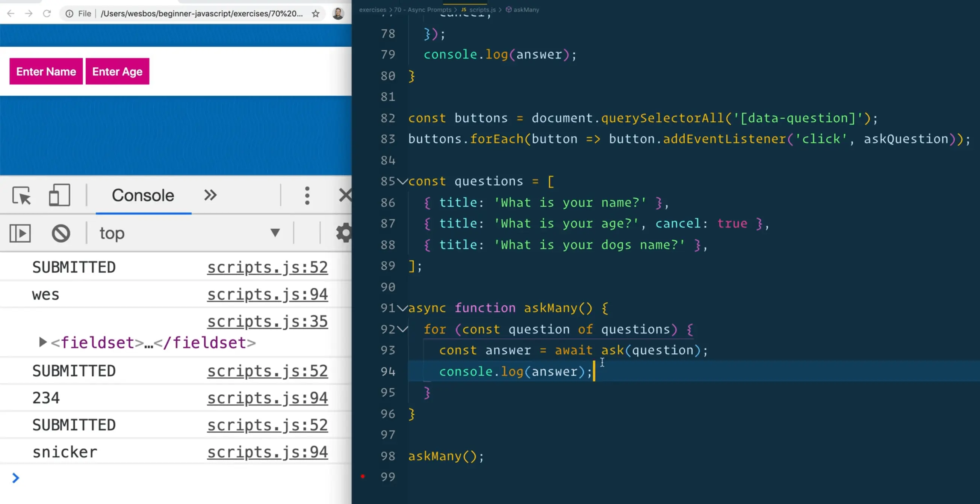Go back in browser history

click(11, 14)
